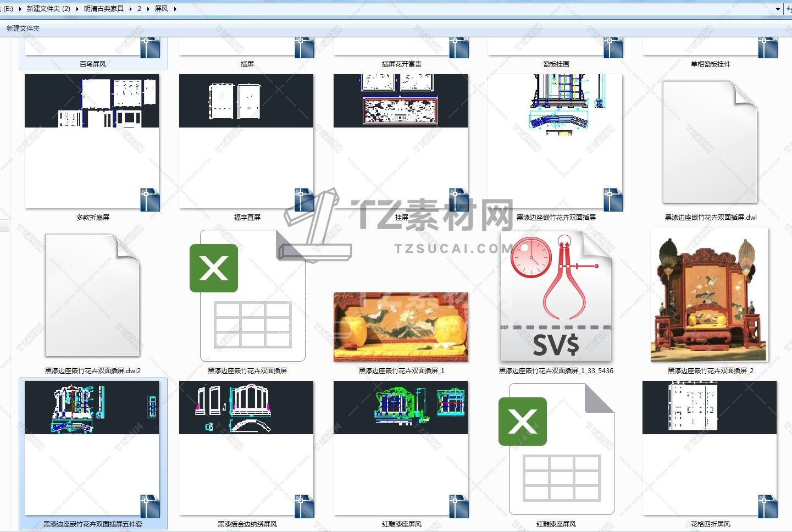The width and height of the screenshot is (792, 532).
Task: Expand the breadcrumb arrow after 屏风
Action: tap(175, 9)
